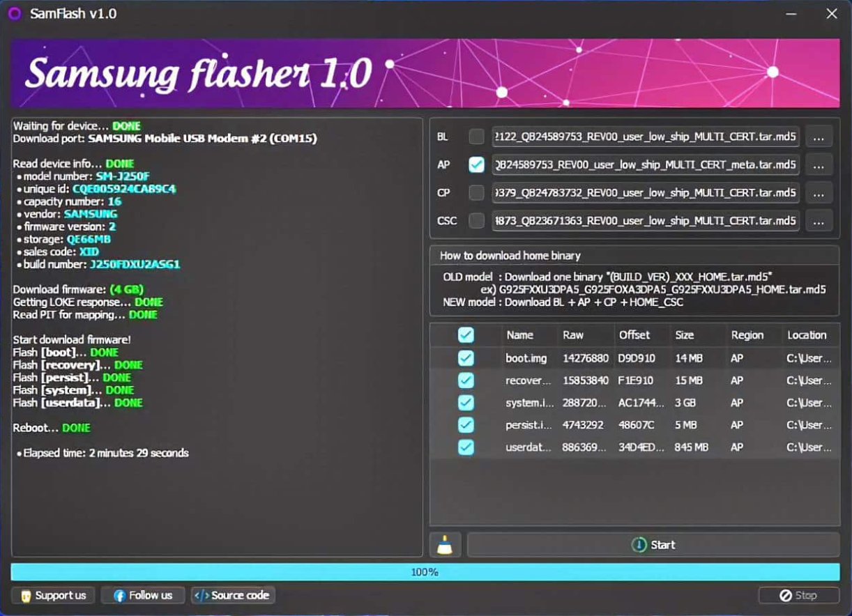
Task: Browse for CP file with ellipsis button
Action: 819,193
